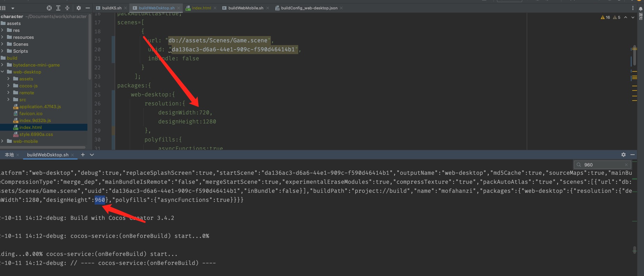Expand the Scripts folder
The height and width of the screenshot is (276, 644).
(2, 51)
